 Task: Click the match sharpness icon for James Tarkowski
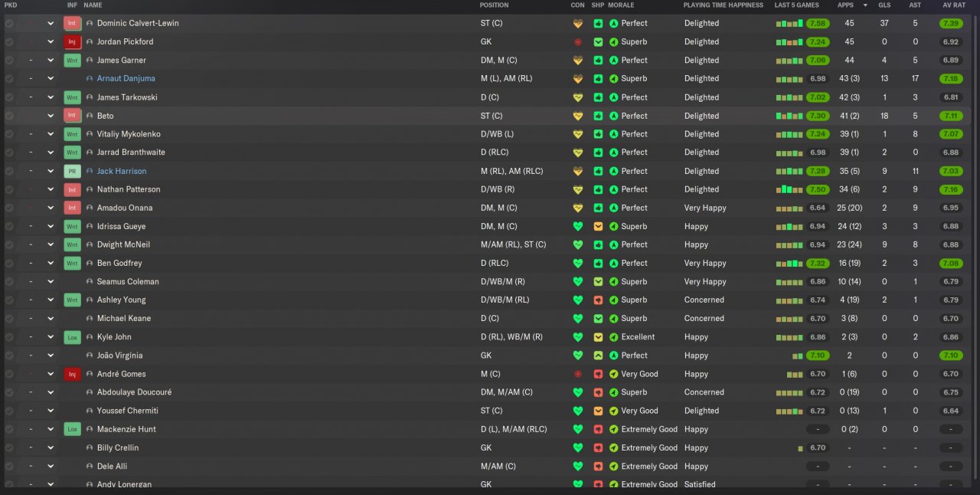598,97
